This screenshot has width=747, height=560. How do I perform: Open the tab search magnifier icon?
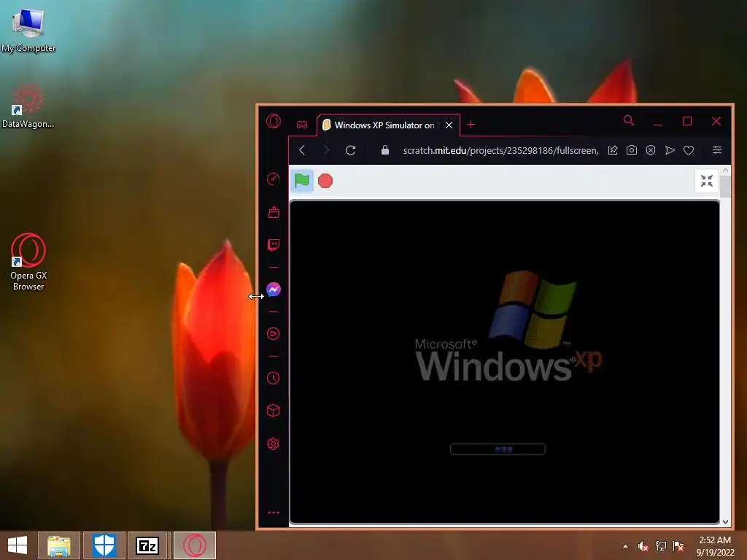(x=628, y=121)
